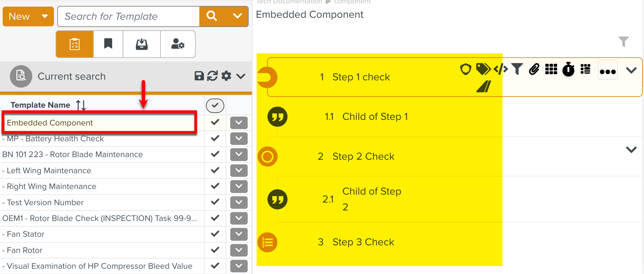
Task: Click the code brackets icon on Step 1
Action: pos(501,69)
